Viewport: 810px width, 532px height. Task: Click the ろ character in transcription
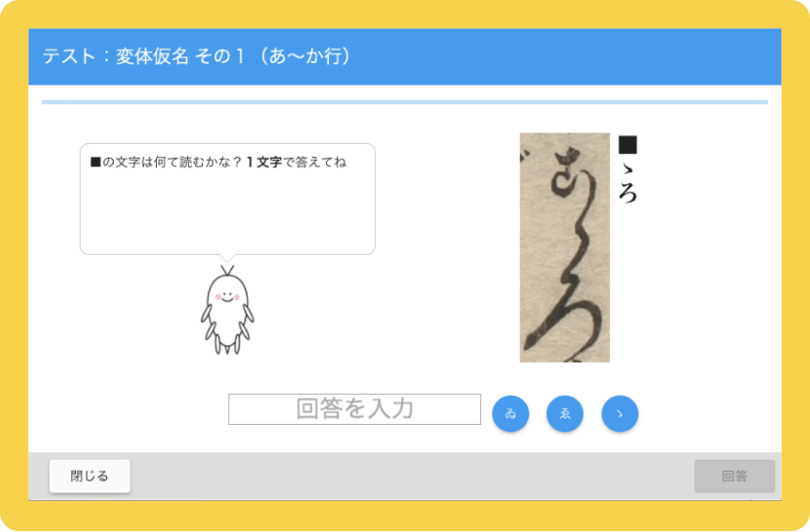pyautogui.click(x=628, y=192)
